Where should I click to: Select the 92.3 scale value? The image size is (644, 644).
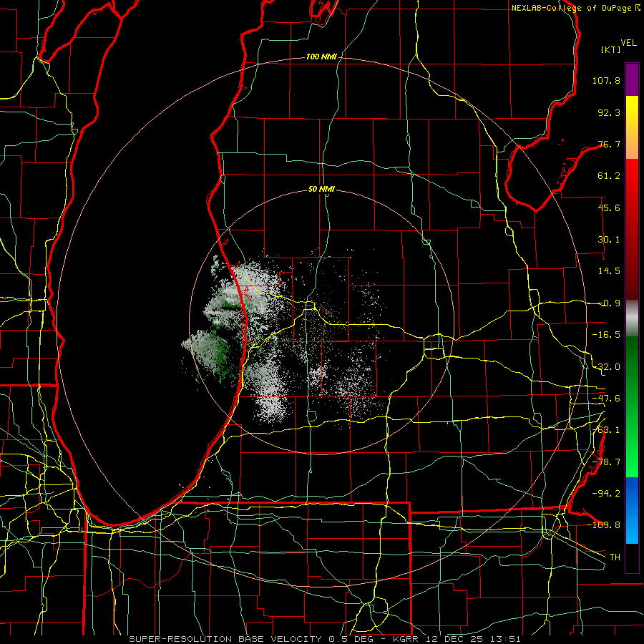(x=609, y=112)
